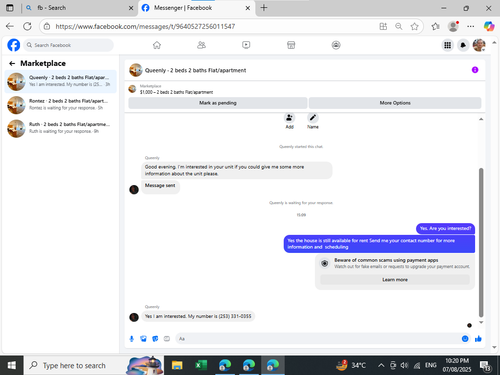Open Excel from taskbar
Screen dimensions: 500x375
(201, 365)
